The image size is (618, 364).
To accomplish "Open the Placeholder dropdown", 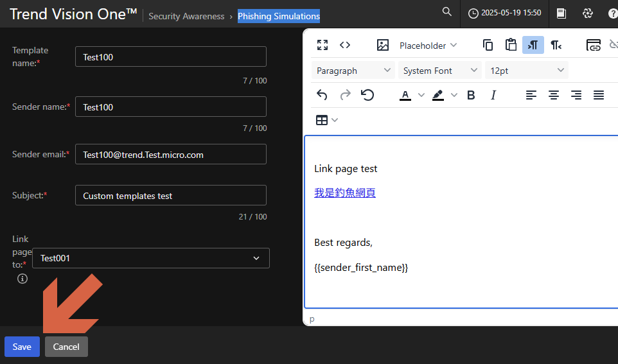I will [428, 45].
